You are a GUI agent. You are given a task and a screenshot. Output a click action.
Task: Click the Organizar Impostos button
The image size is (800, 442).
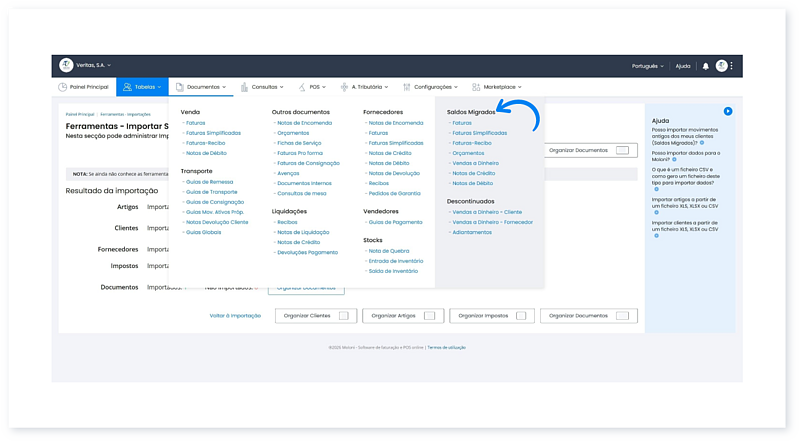[x=489, y=316]
